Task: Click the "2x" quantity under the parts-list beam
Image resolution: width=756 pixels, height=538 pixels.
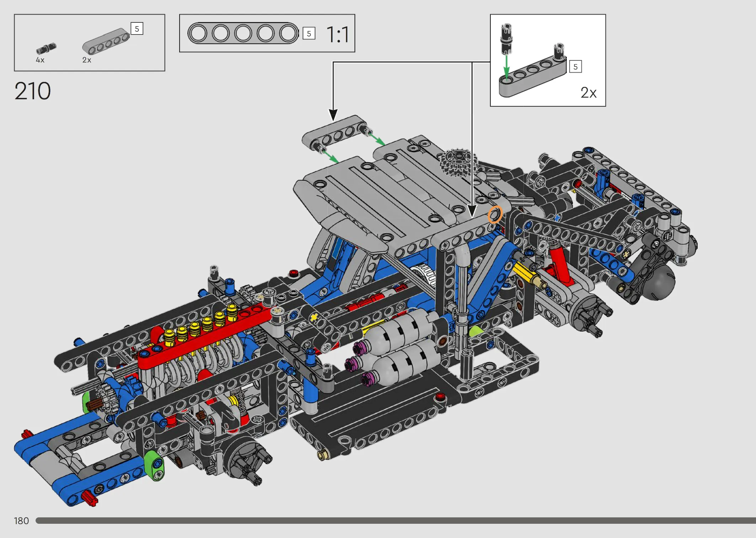Action: tap(87, 60)
